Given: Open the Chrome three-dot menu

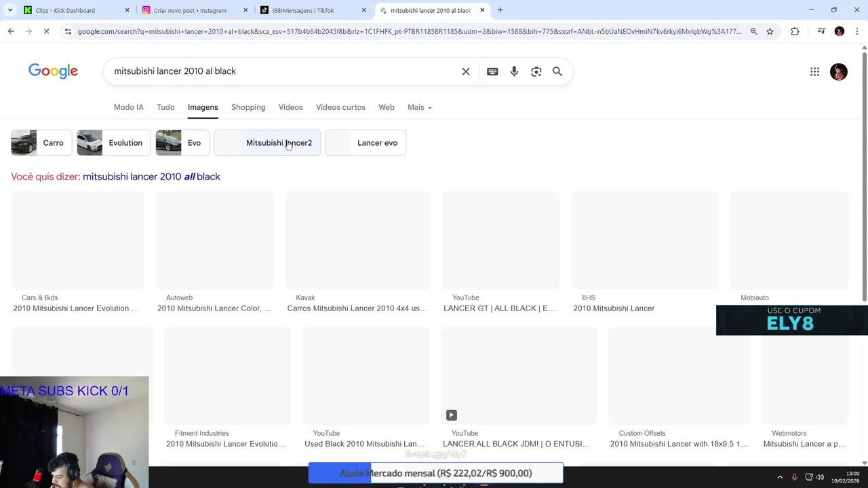Looking at the screenshot, I should pyautogui.click(x=857, y=31).
